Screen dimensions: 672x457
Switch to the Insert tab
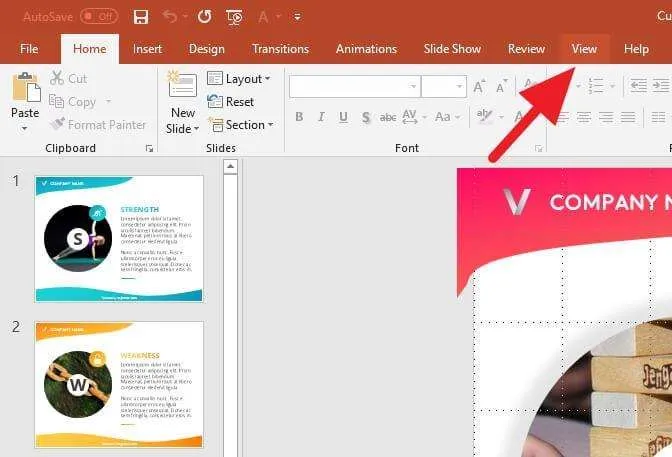coord(147,49)
